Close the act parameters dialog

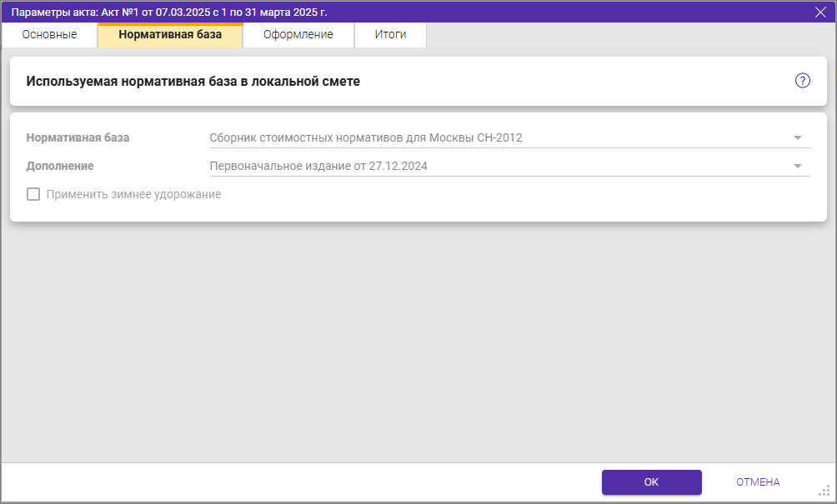[819, 12]
